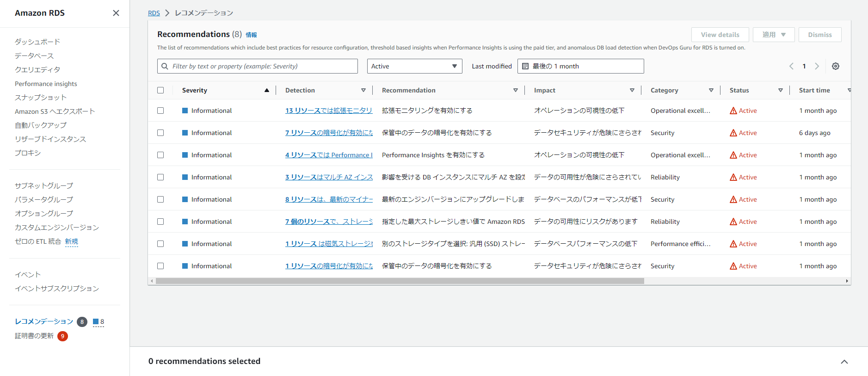
Task: Click the Active warning icon in 磁気ストレージ row
Action: (x=733, y=244)
